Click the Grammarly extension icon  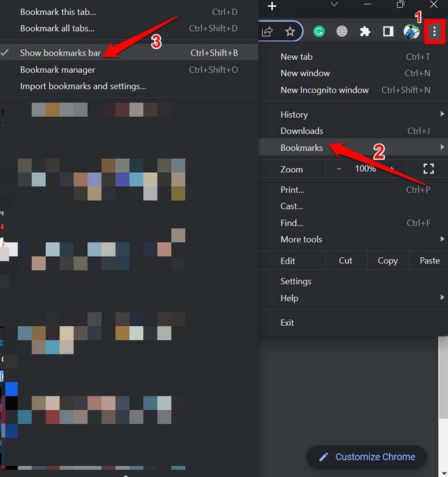[x=319, y=32]
